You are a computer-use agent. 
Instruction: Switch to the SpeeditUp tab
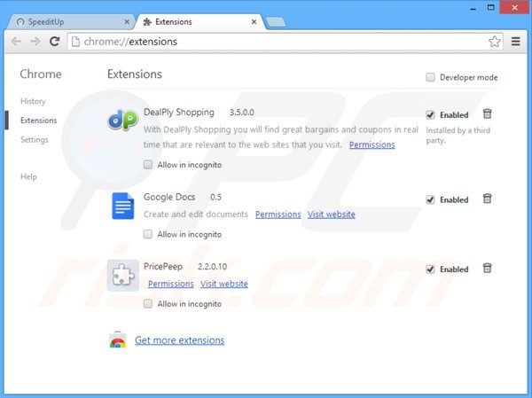pos(71,21)
